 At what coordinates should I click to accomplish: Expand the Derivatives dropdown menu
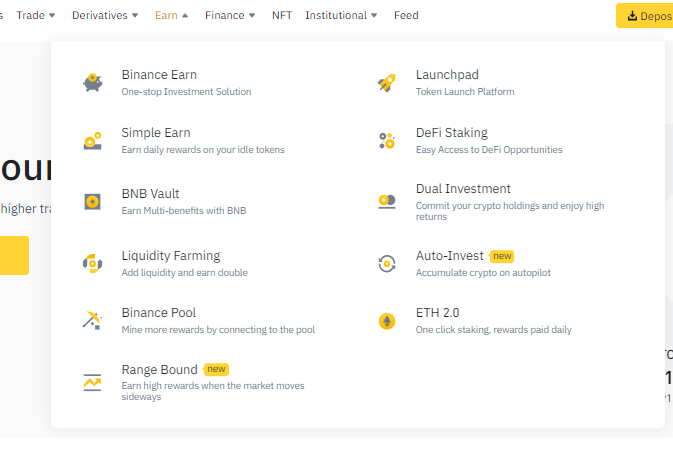(x=105, y=15)
